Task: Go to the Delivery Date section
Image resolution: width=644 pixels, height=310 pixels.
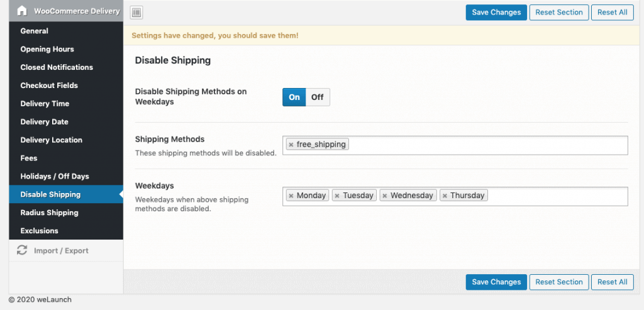Action: [44, 122]
